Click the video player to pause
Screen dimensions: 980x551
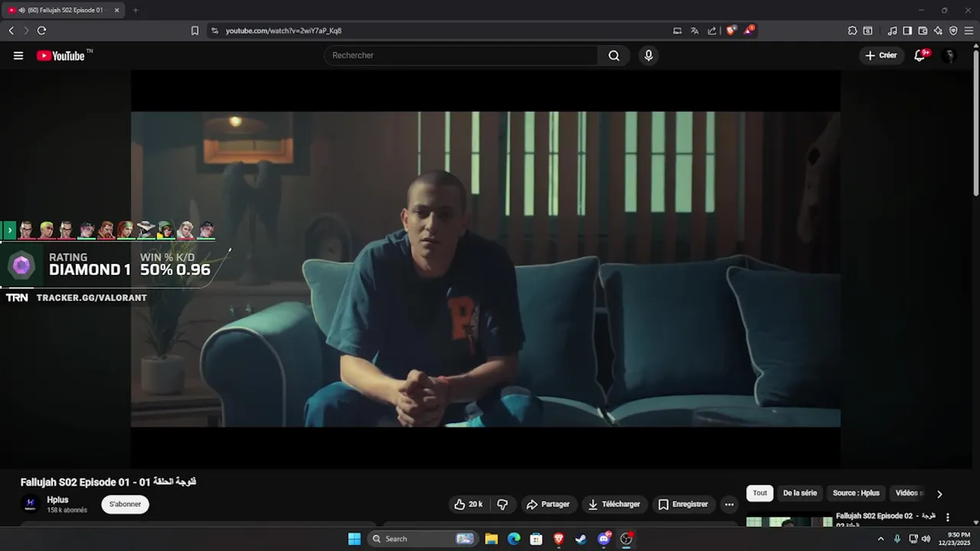[x=485, y=269]
